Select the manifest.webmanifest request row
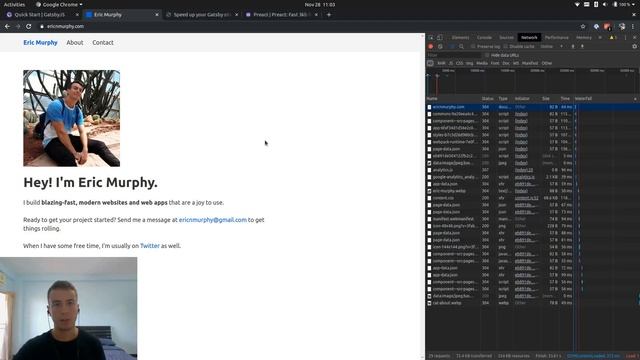 point(532,219)
